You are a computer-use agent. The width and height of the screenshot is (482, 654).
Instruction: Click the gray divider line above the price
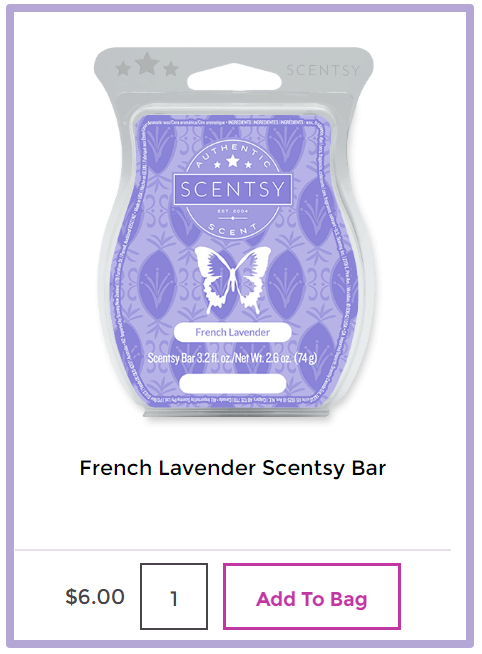(233, 550)
